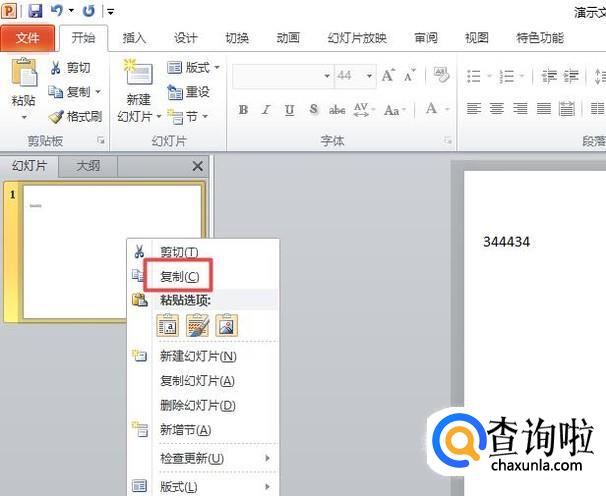Choose 剪切(T) from context menu
Viewport: 606px width, 496px height.
179,252
